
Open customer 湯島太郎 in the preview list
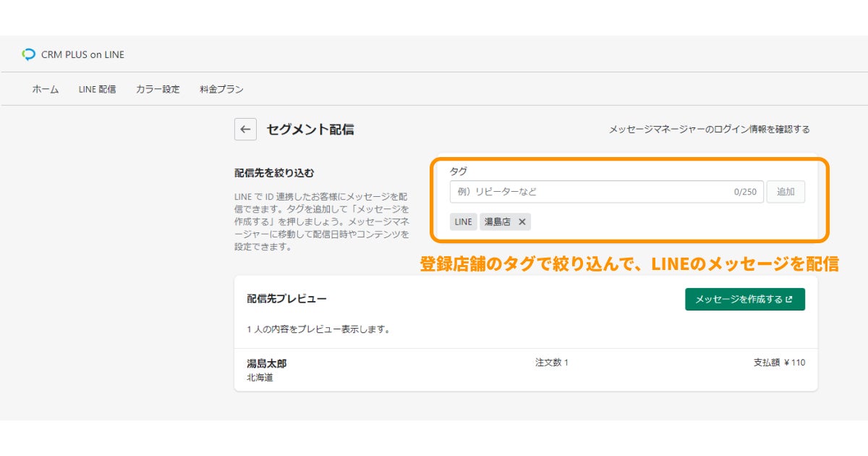[x=267, y=363]
